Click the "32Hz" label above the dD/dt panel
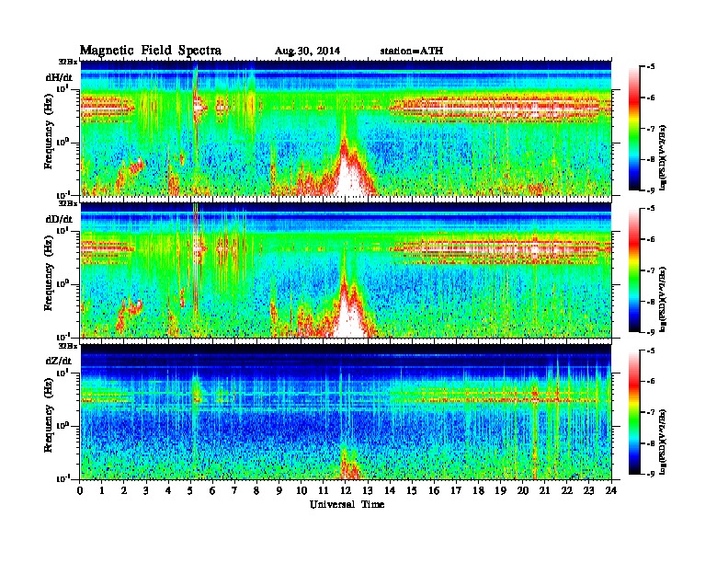The width and height of the screenshot is (728, 563). (x=68, y=203)
